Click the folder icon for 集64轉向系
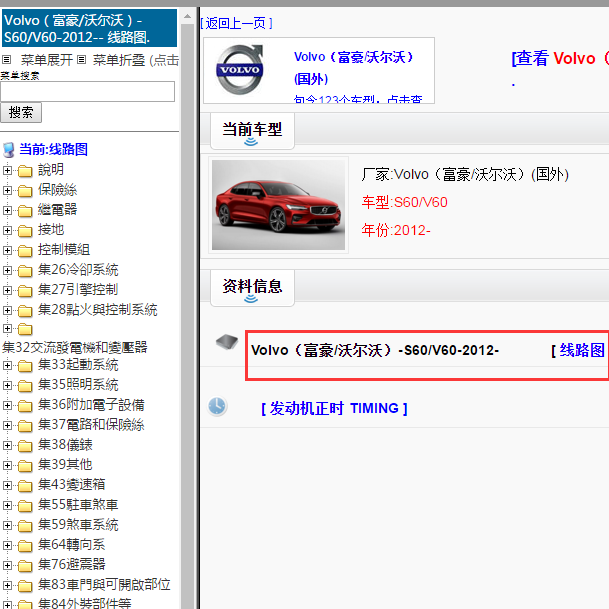The height and width of the screenshot is (609, 609). 25,546
